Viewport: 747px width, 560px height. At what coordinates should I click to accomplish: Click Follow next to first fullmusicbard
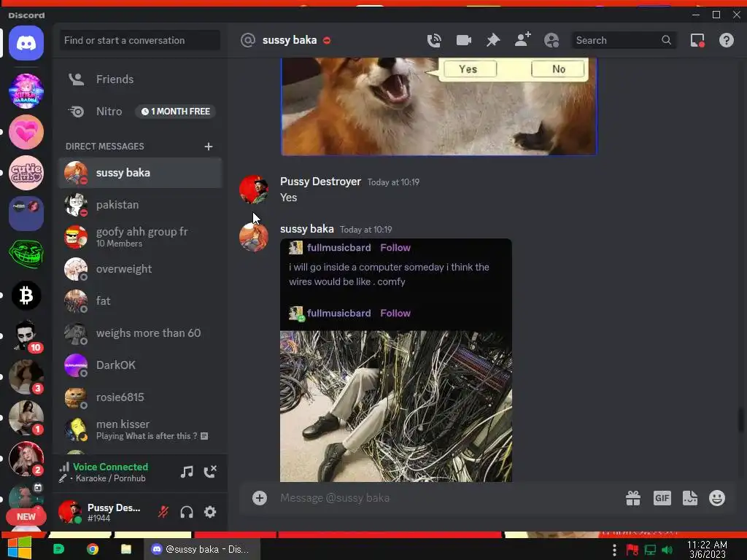(x=395, y=248)
